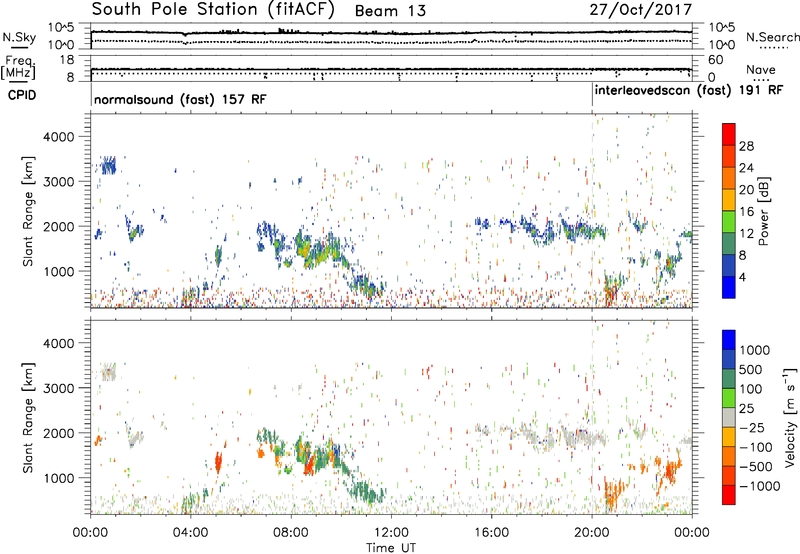Click the 16 value on power colorbar
The width and height of the screenshot is (800, 554).
pyautogui.click(x=746, y=212)
